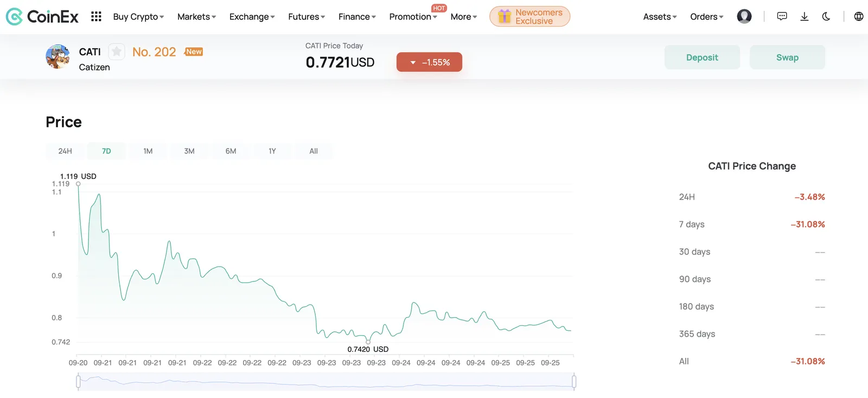The height and width of the screenshot is (398, 868).
Task: Expand the Assets dropdown
Action: pos(660,17)
